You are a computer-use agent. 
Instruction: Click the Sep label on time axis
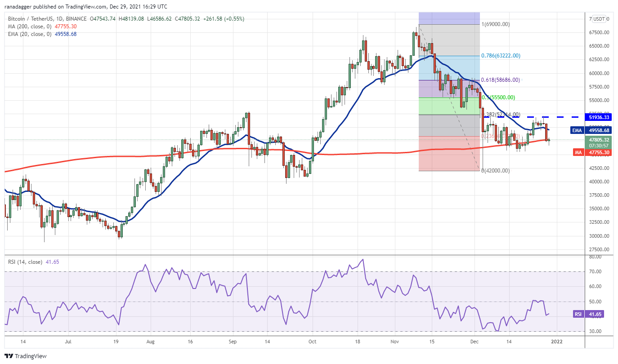click(233, 342)
